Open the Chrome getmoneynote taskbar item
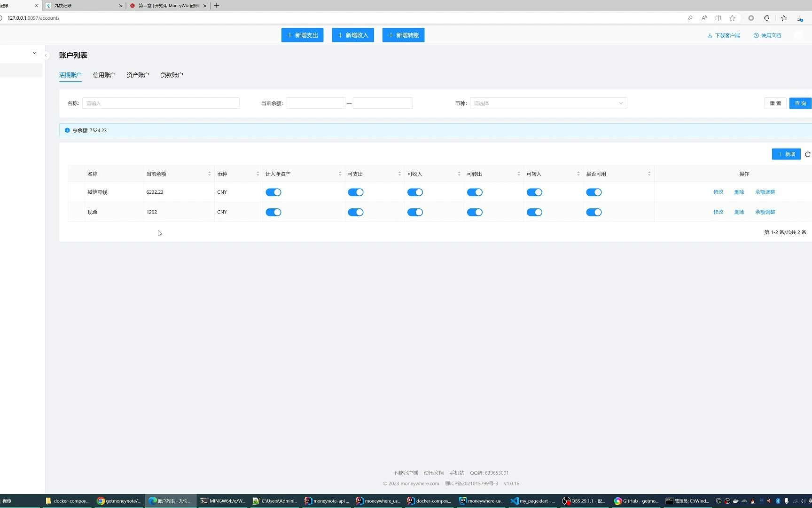This screenshot has width=812, height=508. 119,501
